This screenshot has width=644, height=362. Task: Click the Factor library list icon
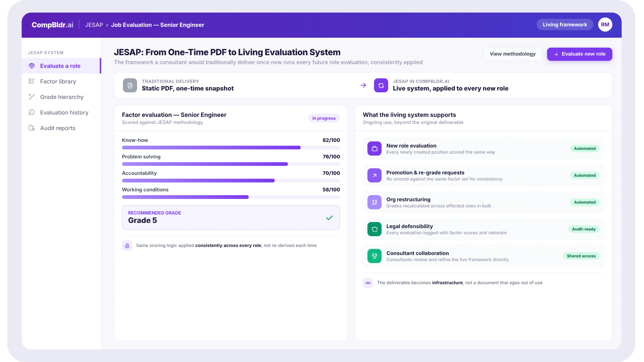[32, 81]
